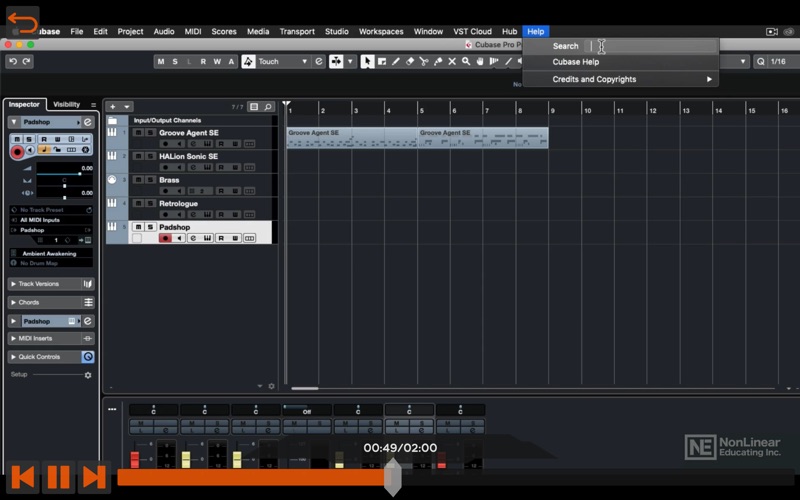Image resolution: width=800 pixels, height=500 pixels.
Task: Open mixer options three-dots menu
Action: tap(112, 409)
